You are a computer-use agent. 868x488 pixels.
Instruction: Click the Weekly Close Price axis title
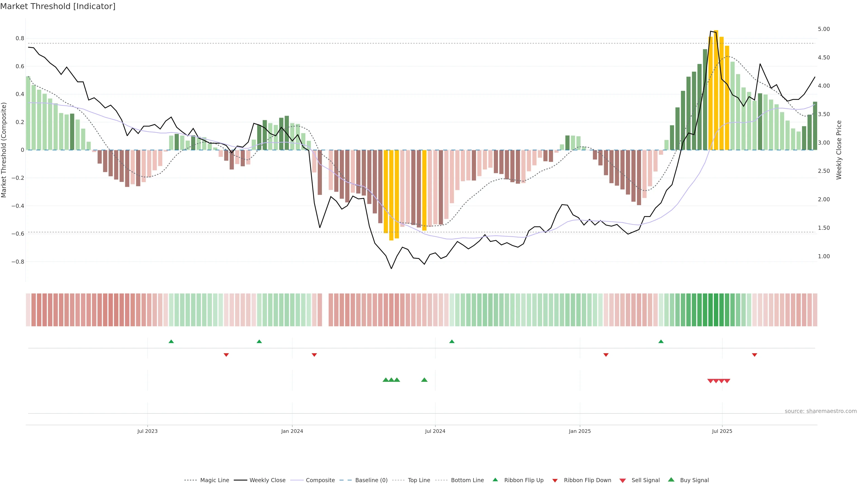coord(839,150)
